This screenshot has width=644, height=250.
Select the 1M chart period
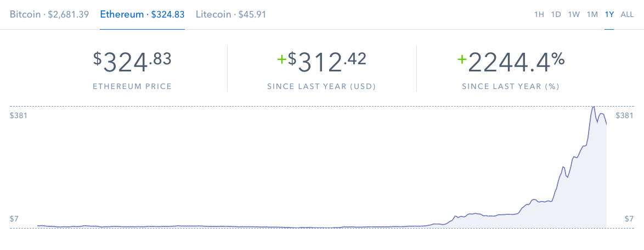(x=592, y=15)
